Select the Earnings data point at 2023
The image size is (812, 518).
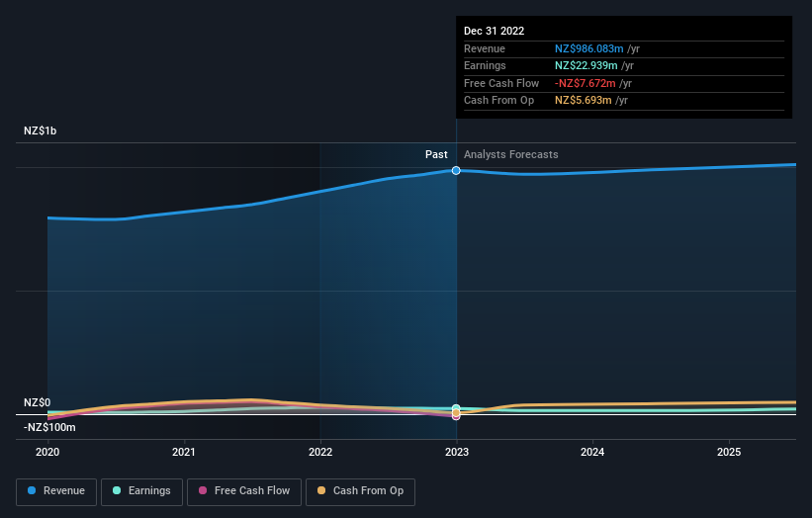click(456, 408)
